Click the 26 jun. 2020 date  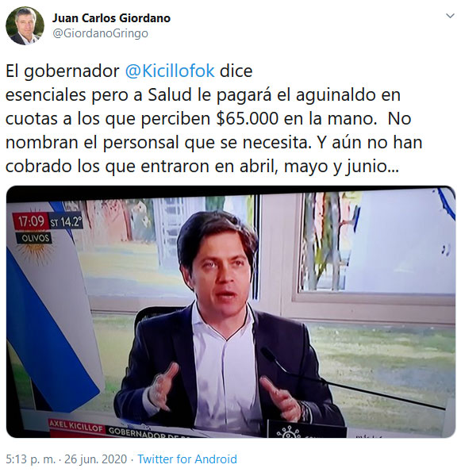pos(95,459)
